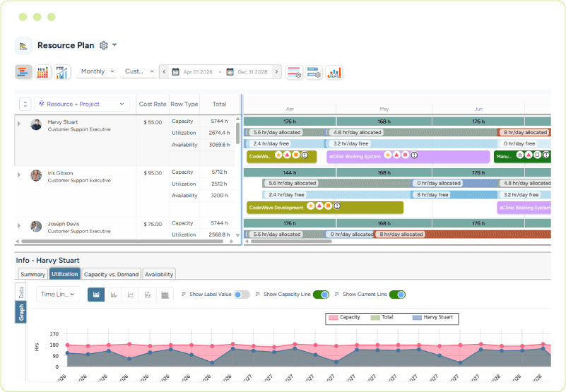
Task: Click the star icon on CodeWave Development bar
Action: pyautogui.click(x=310, y=206)
